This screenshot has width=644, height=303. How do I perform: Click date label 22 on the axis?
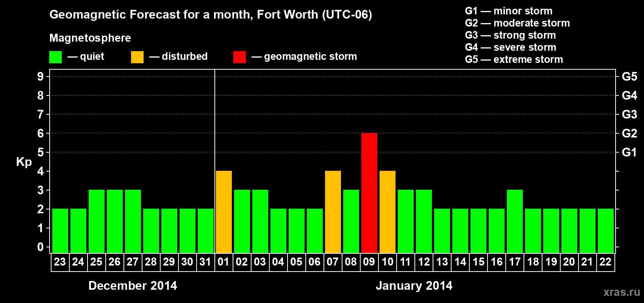[x=605, y=262]
